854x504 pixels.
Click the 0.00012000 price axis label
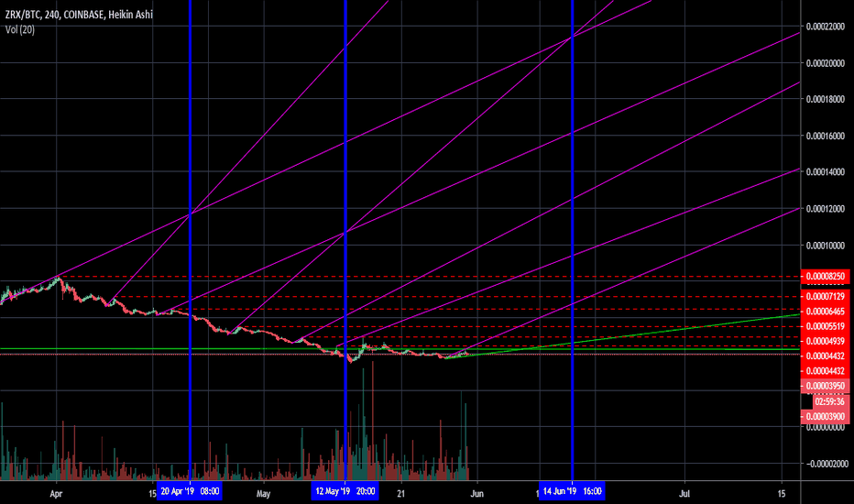pyautogui.click(x=826, y=209)
